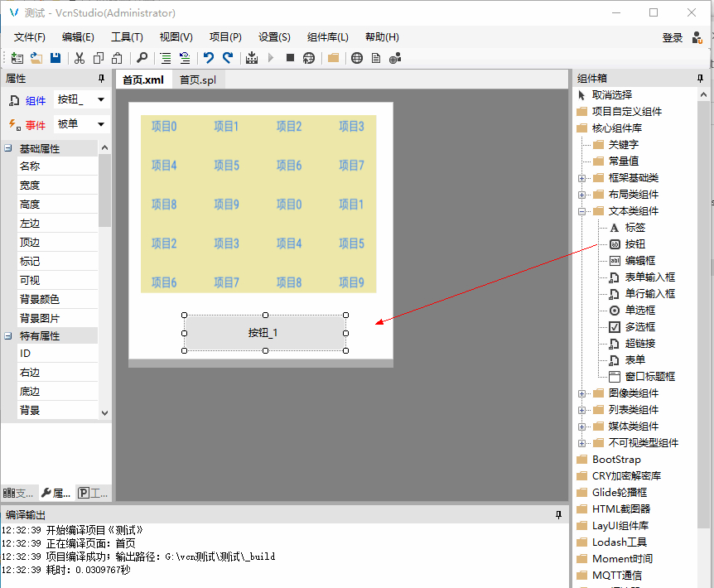The height and width of the screenshot is (588, 714).
Task: Toggle pin on the 属性 panel
Action: pos(102,79)
